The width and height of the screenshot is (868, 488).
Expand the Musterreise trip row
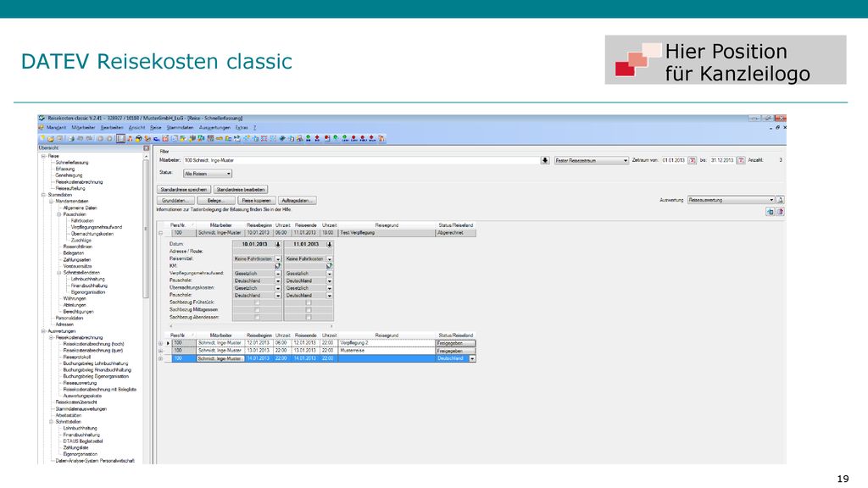(x=160, y=351)
